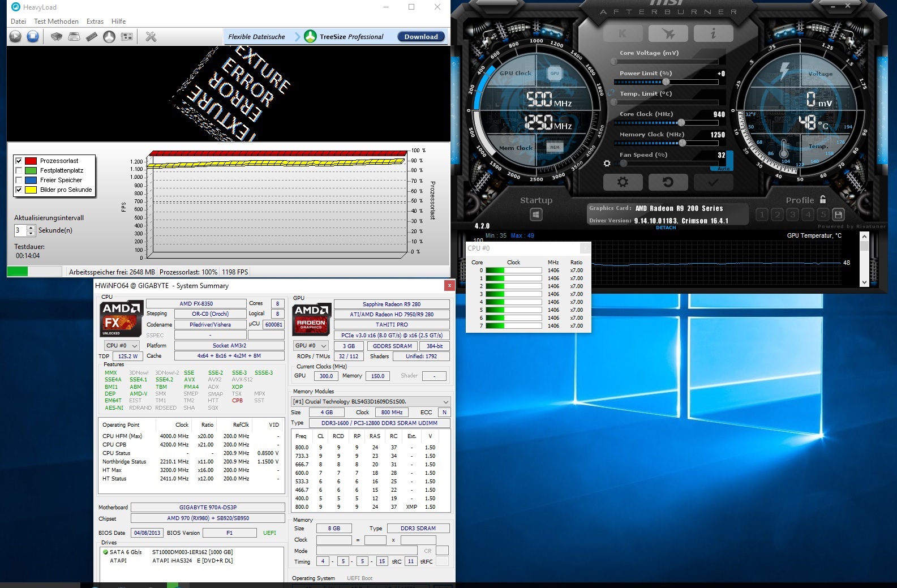Toggle the GPU stress test icon in HeavyLoad
Screen dimensions: 897x588
click(127, 37)
